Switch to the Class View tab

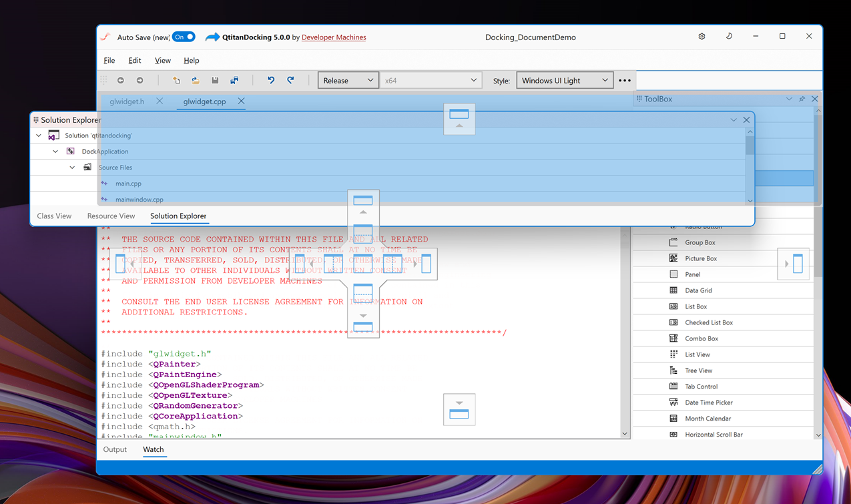(54, 216)
